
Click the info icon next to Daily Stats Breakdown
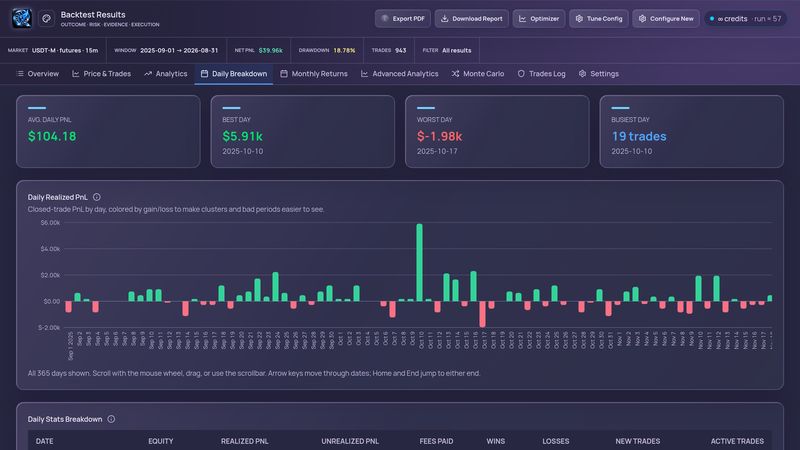[x=111, y=419]
